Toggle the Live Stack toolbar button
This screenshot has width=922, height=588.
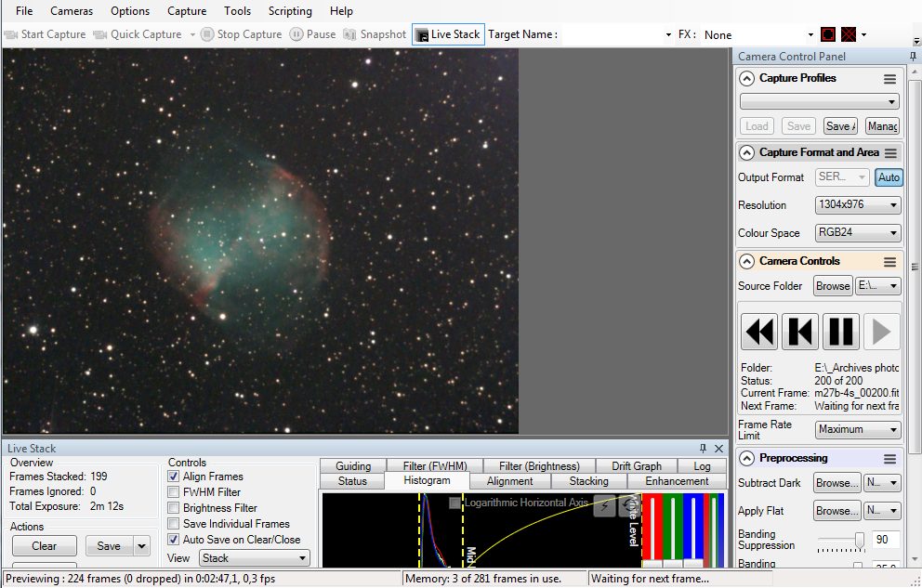point(448,34)
